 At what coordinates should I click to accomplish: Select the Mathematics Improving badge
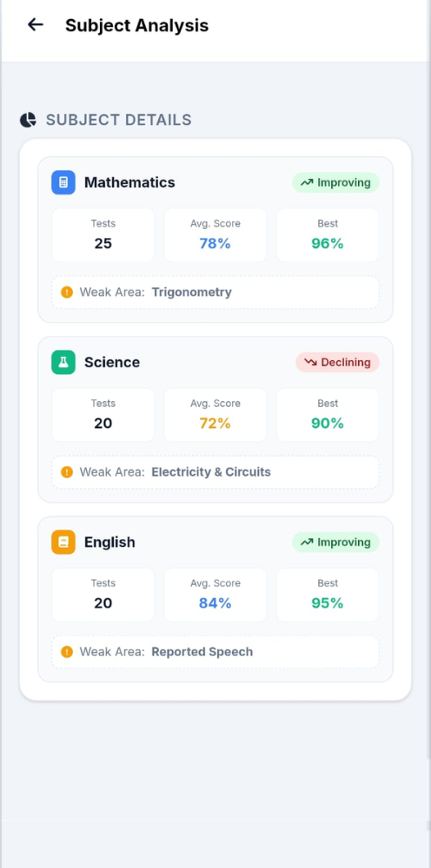coord(335,182)
